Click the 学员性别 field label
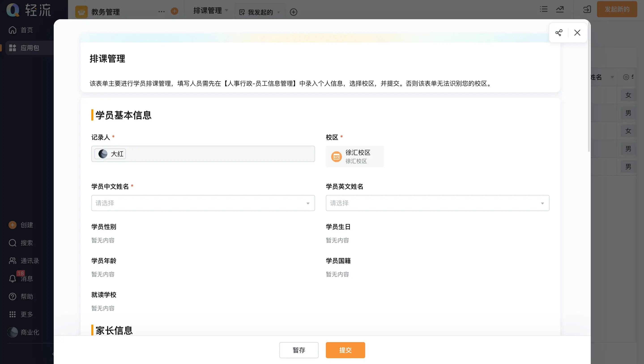This screenshot has width=644, height=364. [104, 226]
